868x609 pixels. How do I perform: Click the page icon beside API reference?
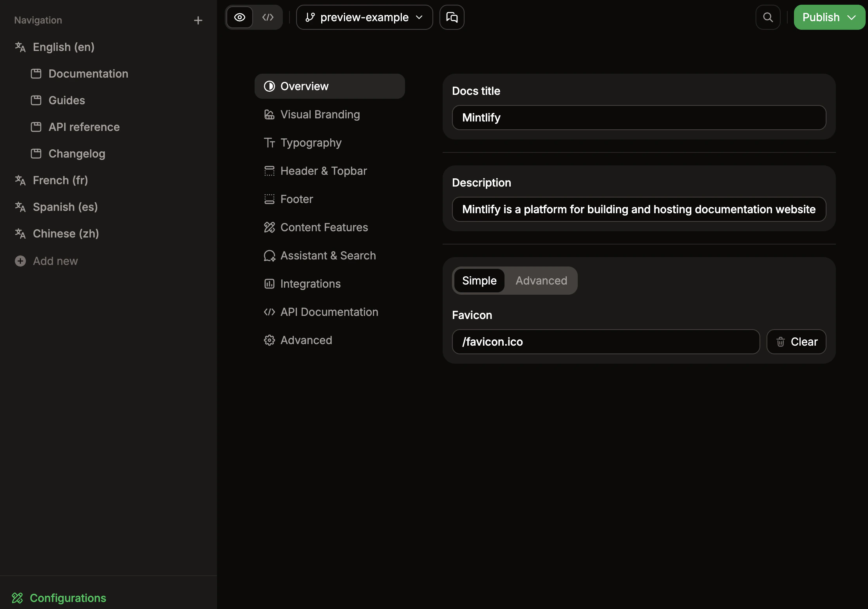36,127
